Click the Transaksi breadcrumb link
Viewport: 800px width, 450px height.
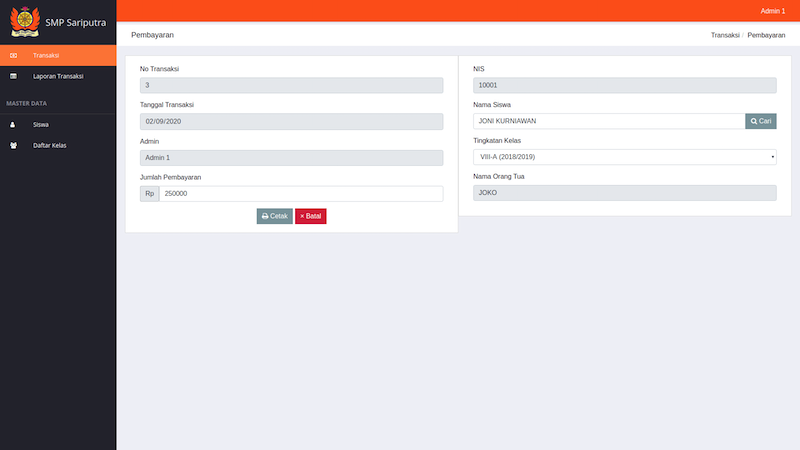[724, 35]
